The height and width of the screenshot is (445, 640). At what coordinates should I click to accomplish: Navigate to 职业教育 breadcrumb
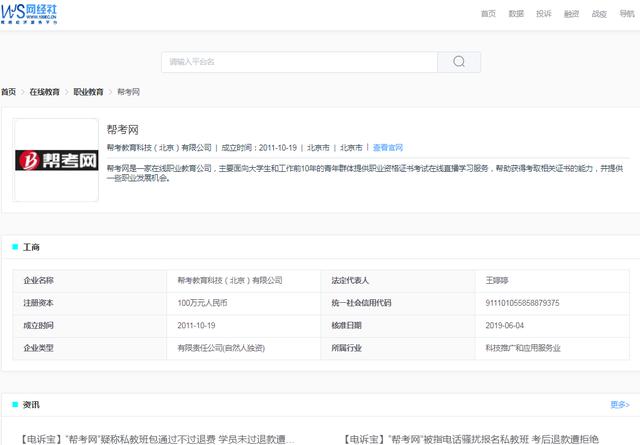[x=88, y=91]
